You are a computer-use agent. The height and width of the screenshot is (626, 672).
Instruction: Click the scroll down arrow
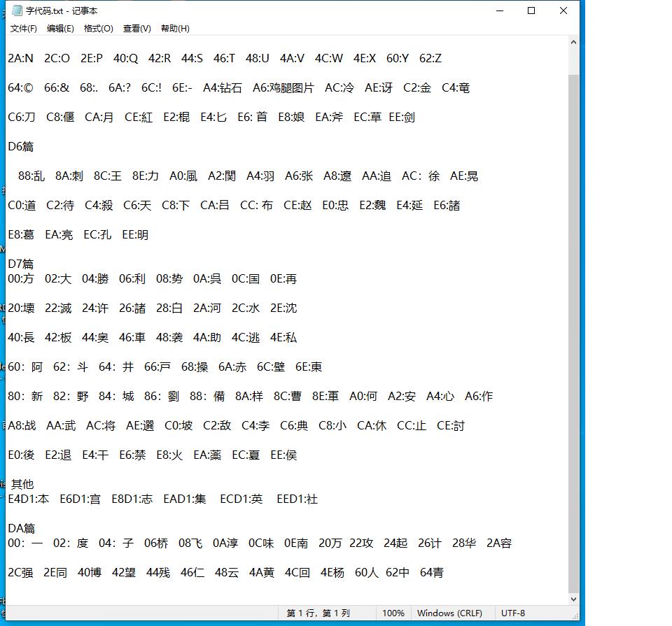point(573,599)
